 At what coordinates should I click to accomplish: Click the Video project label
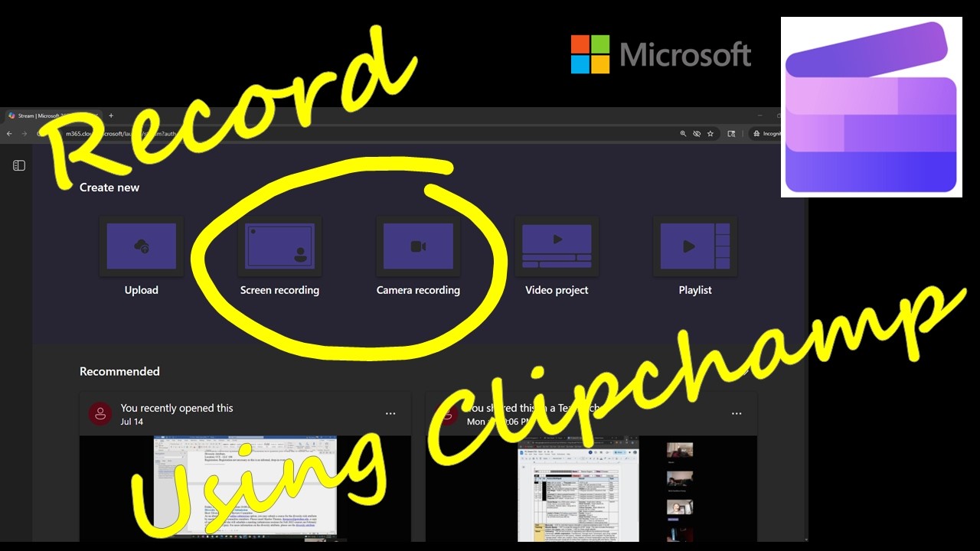557,290
